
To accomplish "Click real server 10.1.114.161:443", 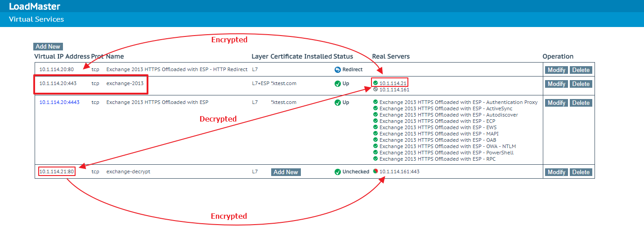I will pyautogui.click(x=399, y=171).
